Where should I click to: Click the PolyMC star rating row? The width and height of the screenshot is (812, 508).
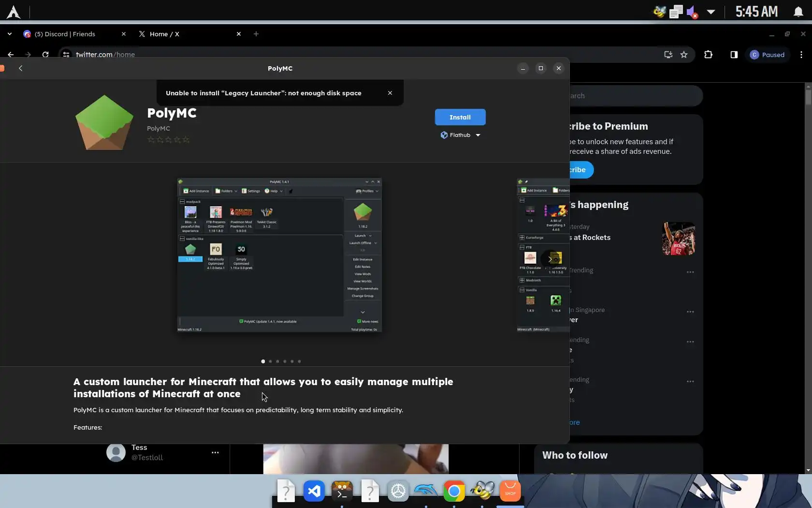click(x=168, y=140)
